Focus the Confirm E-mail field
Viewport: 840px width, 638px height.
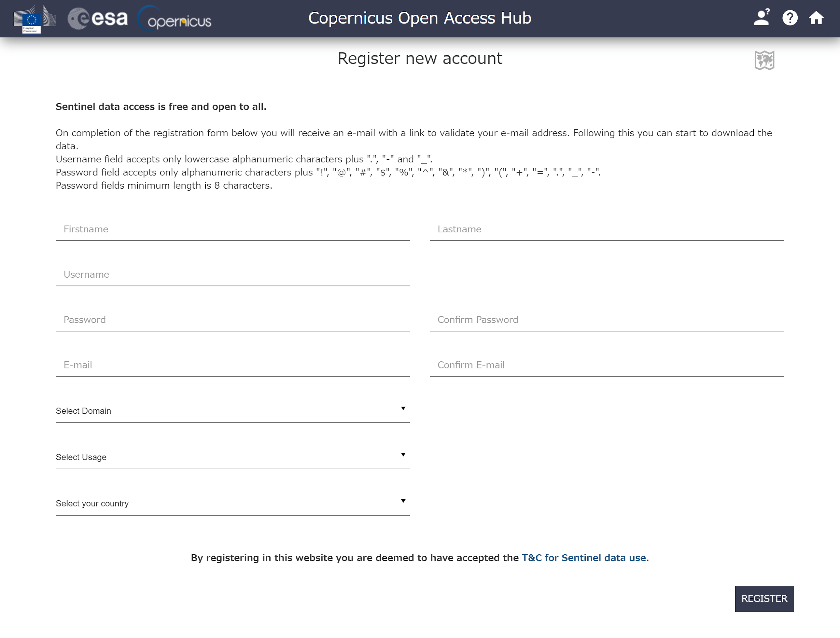(x=607, y=365)
